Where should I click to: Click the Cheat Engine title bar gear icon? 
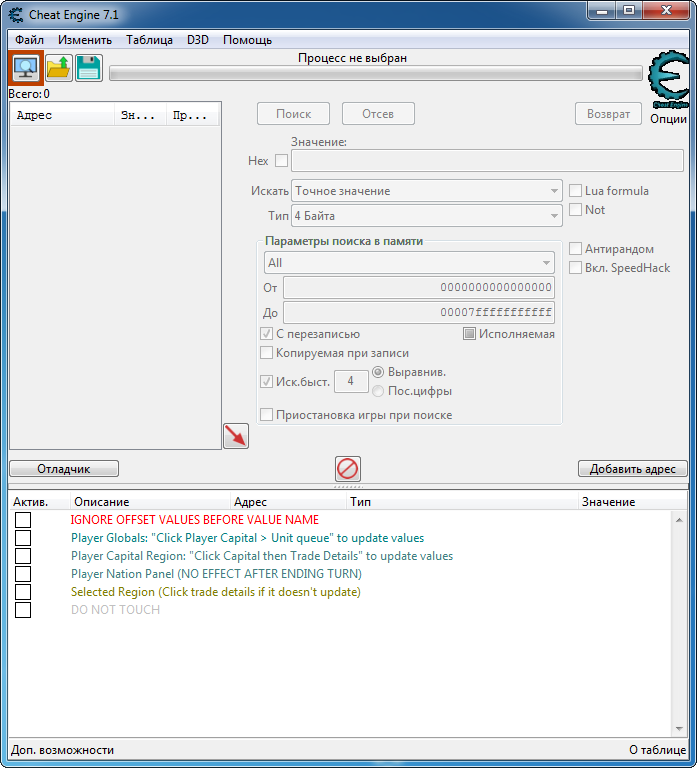click(x=16, y=15)
